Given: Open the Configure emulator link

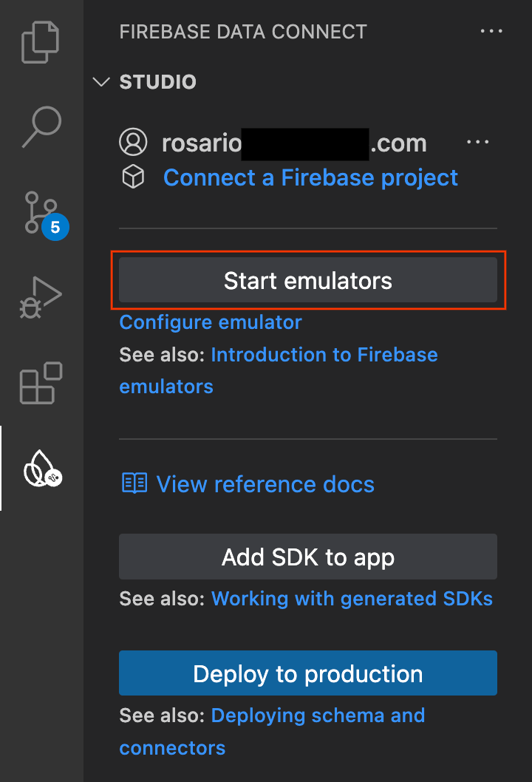Looking at the screenshot, I should click(210, 322).
